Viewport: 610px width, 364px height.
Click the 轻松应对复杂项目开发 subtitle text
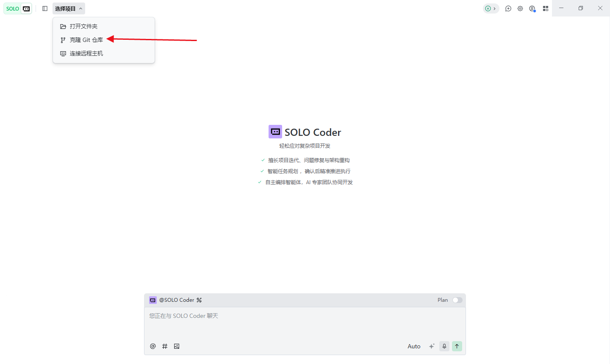click(305, 146)
